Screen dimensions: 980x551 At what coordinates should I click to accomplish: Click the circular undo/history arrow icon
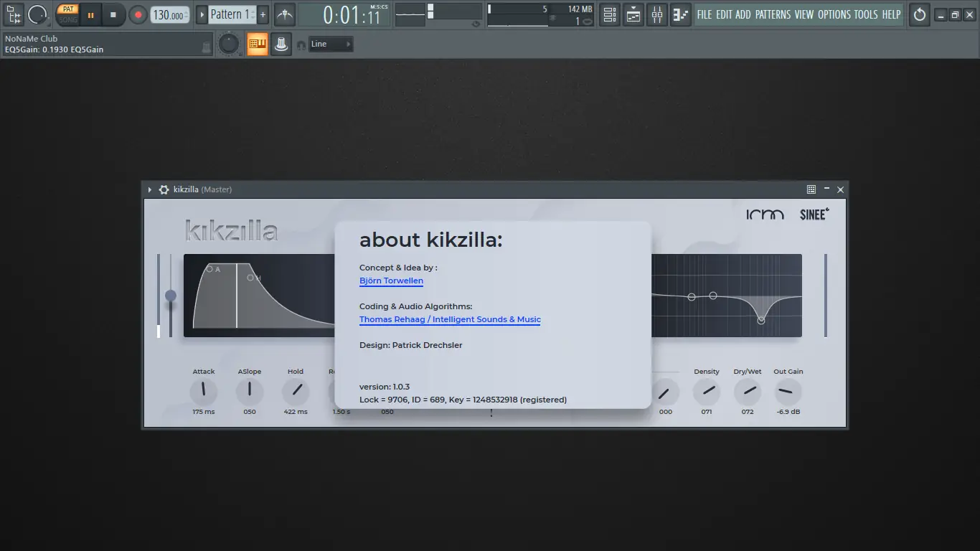tap(919, 14)
